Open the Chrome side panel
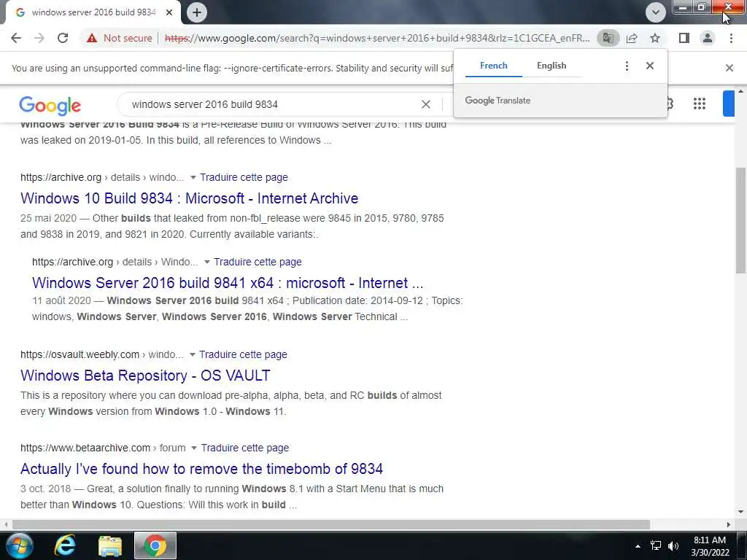The image size is (747, 560). point(684,38)
